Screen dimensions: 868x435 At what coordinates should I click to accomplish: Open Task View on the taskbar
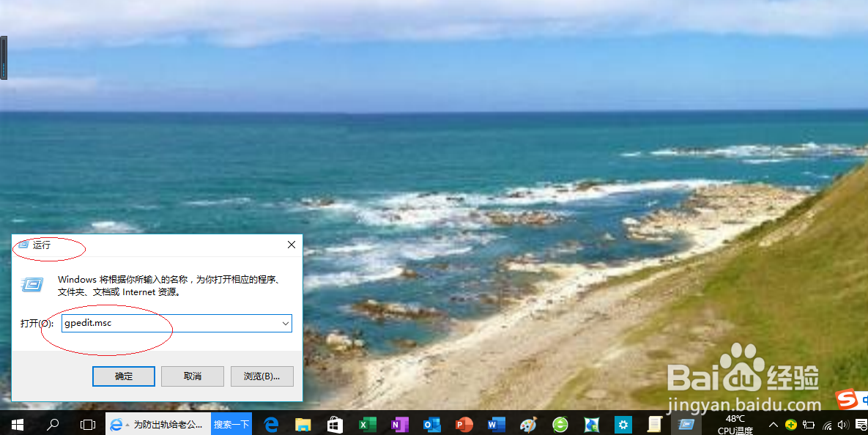[87, 425]
